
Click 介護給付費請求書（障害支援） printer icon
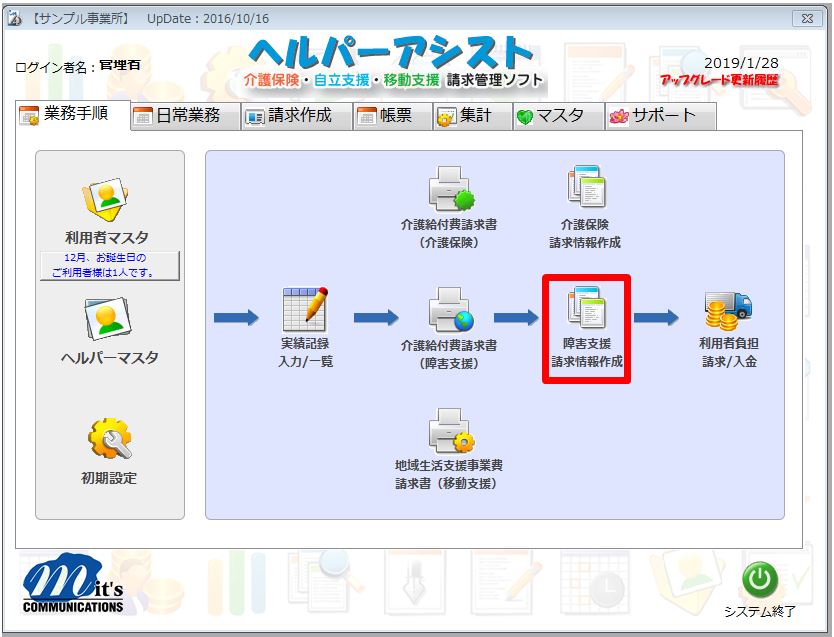click(448, 310)
